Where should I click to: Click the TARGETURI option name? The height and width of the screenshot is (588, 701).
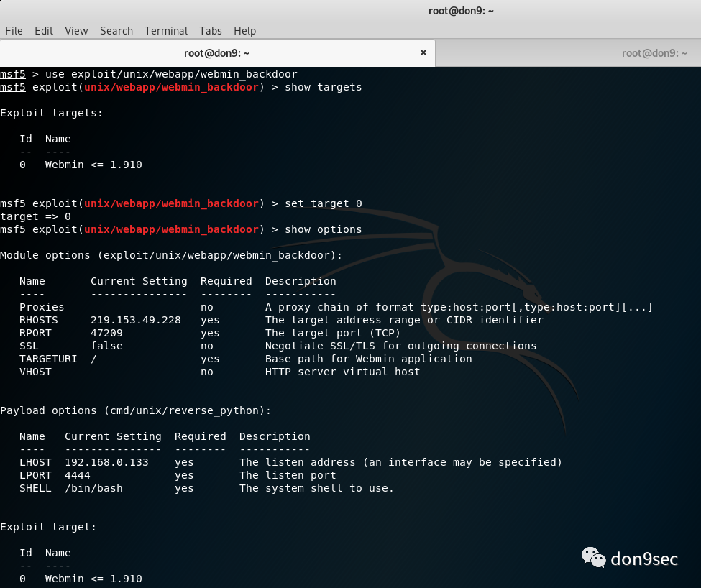click(48, 359)
